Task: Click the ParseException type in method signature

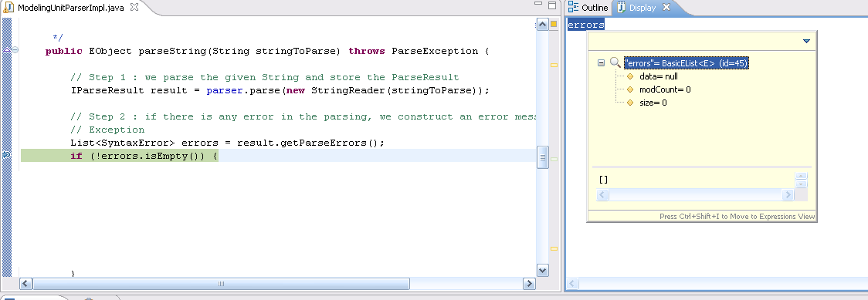Action: [x=435, y=51]
